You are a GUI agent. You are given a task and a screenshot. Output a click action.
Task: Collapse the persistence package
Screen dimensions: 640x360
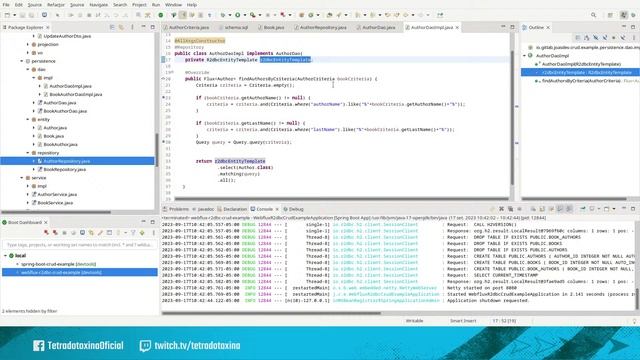coord(22,61)
